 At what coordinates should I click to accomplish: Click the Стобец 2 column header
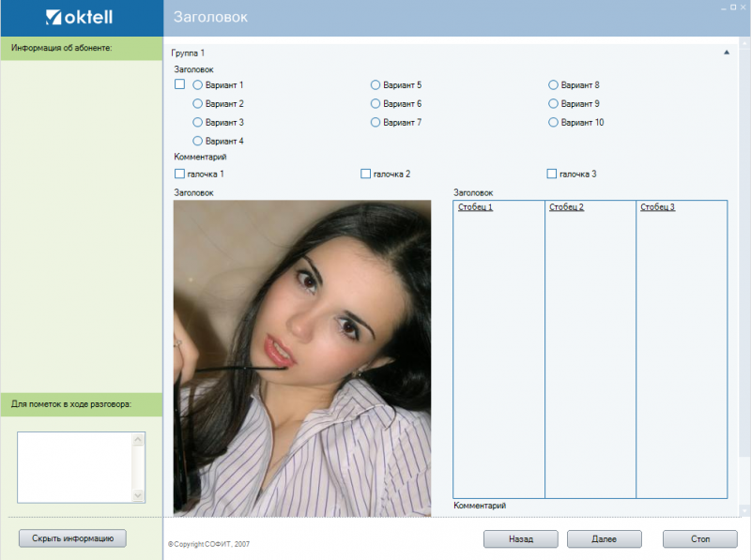click(x=566, y=206)
